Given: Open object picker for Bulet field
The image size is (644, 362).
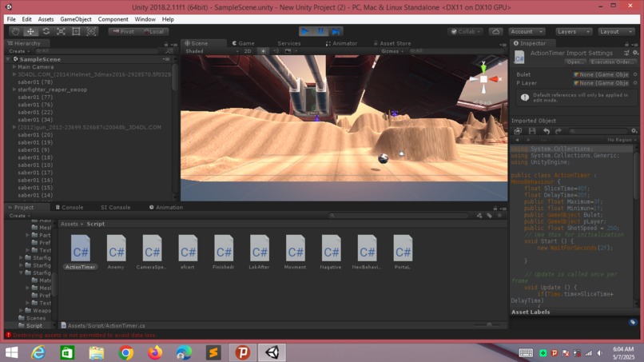Looking at the screenshot, I should pos(635,74).
